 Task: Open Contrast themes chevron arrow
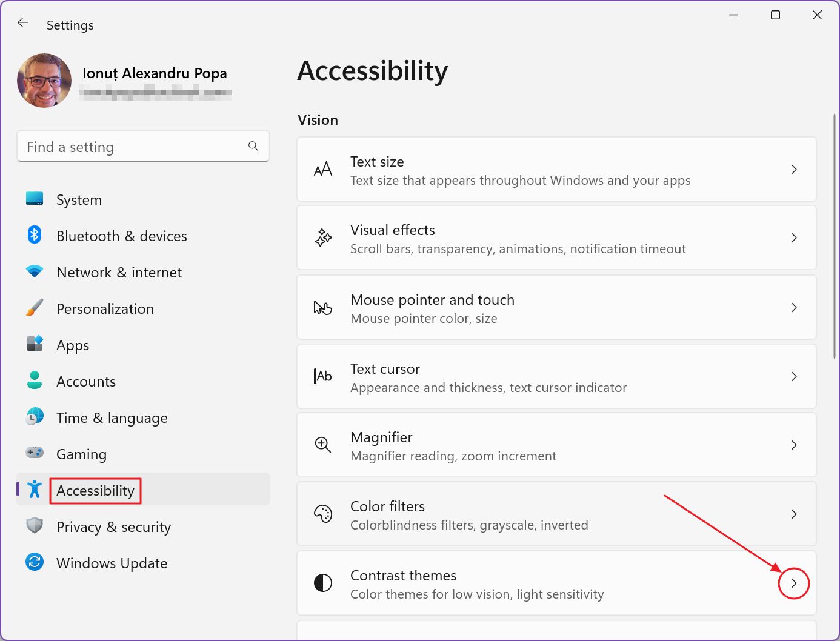tap(794, 583)
